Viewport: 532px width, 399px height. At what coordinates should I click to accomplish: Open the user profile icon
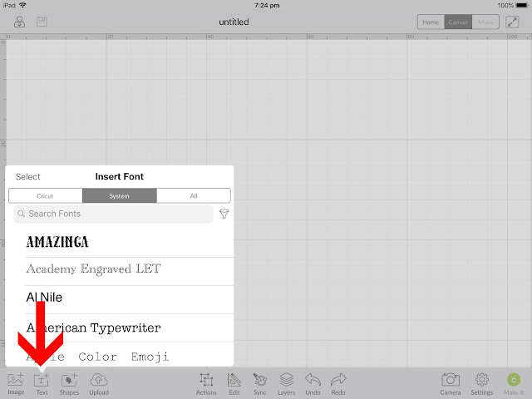tap(19, 22)
